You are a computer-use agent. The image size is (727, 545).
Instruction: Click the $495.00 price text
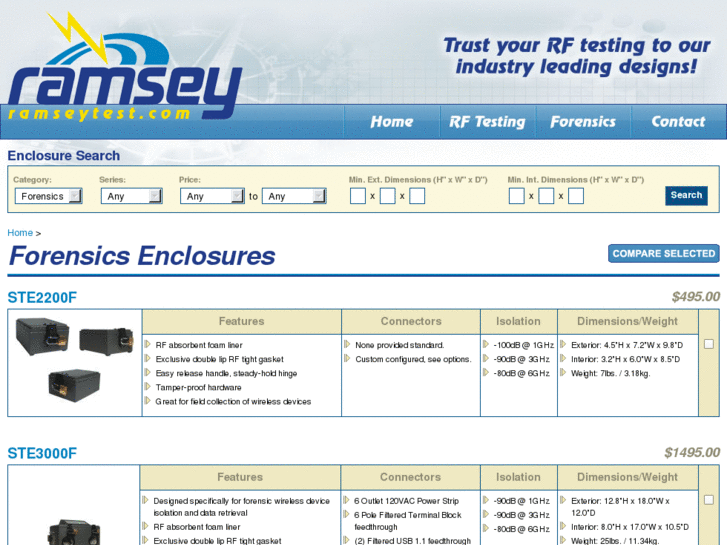pyautogui.click(x=695, y=297)
